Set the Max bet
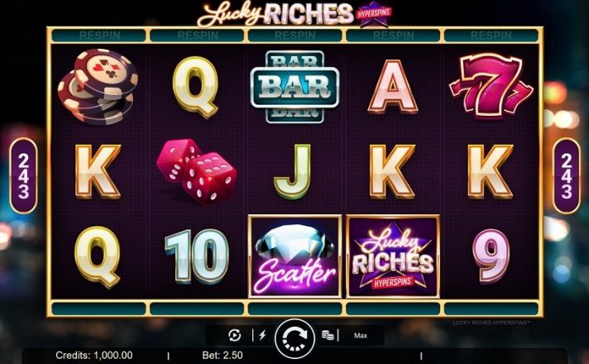Image resolution: width=589 pixels, height=364 pixels. [x=360, y=335]
